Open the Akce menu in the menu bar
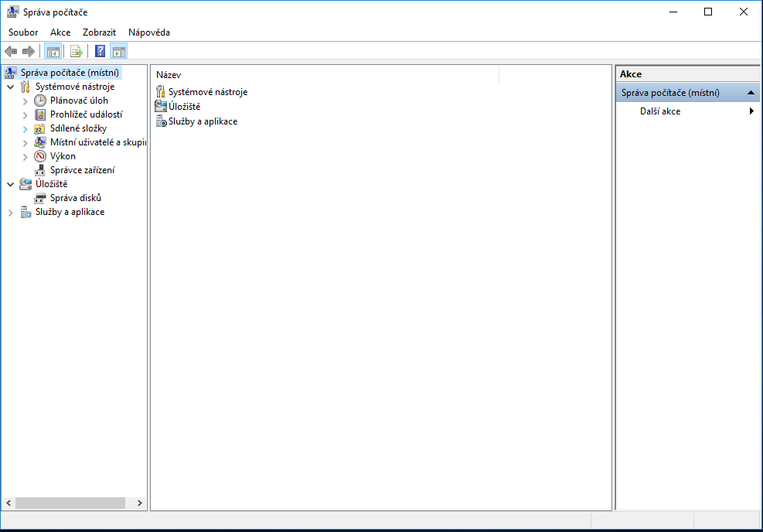The width and height of the screenshot is (763, 532). pyautogui.click(x=60, y=32)
